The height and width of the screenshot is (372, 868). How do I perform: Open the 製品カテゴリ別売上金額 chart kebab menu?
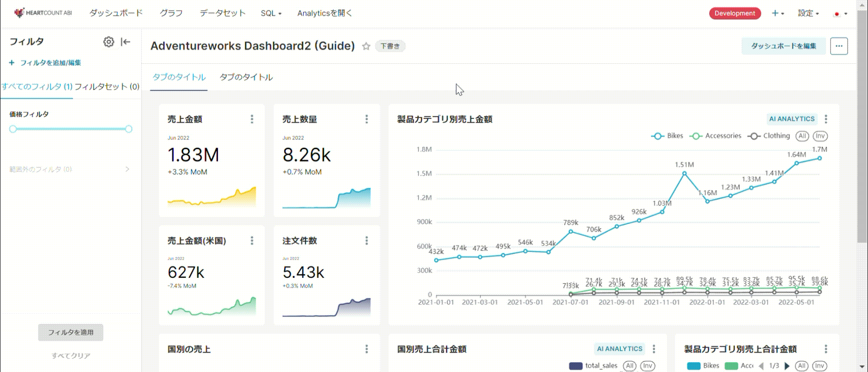tap(826, 119)
